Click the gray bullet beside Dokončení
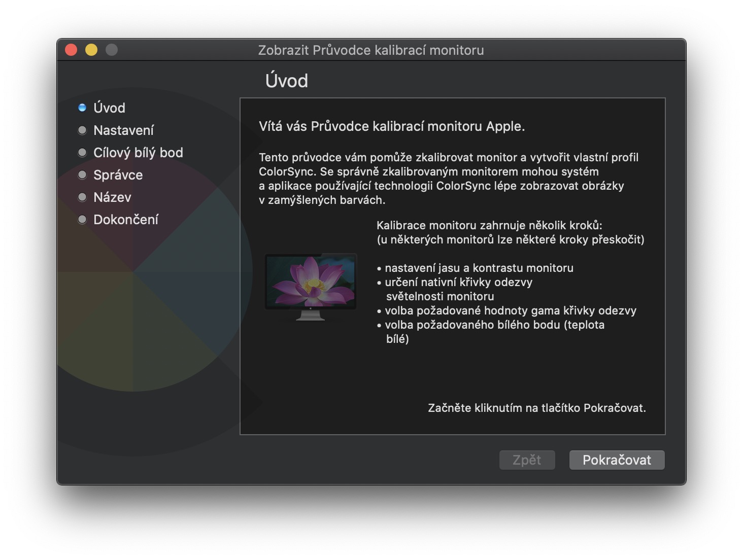 pos(82,220)
